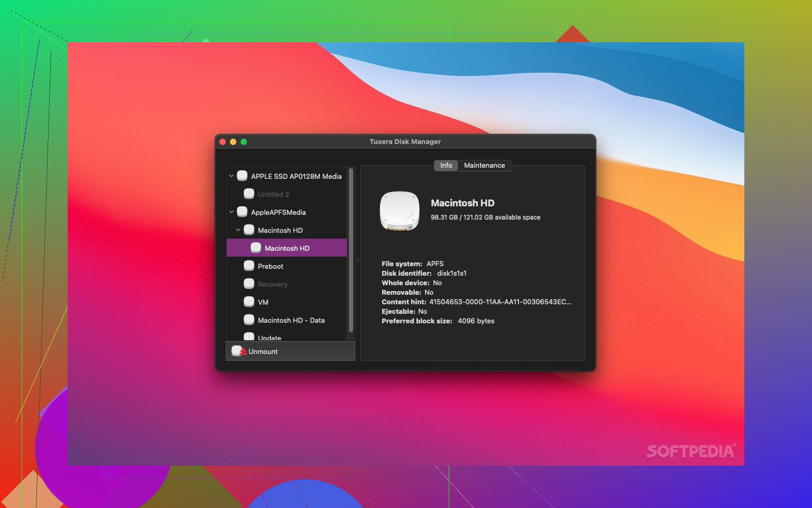
Task: Click the Untitled 2 volume icon
Action: coord(249,194)
